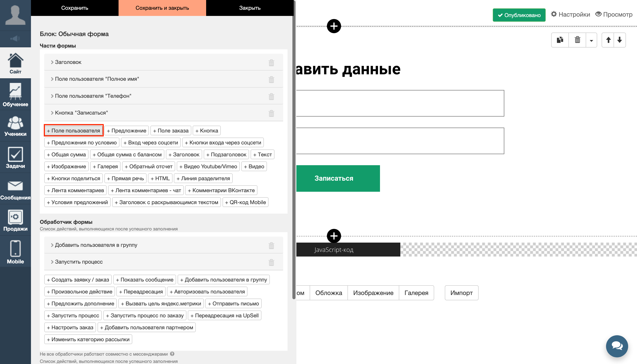Image resolution: width=637 pixels, height=364 pixels.
Task: Move the block up with arrow
Action: coord(608,40)
